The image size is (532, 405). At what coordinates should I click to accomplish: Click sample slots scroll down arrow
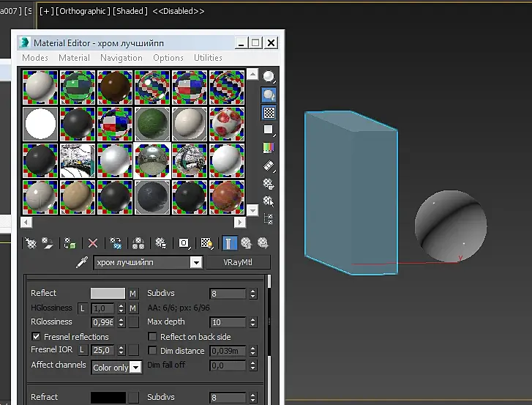pos(252,210)
